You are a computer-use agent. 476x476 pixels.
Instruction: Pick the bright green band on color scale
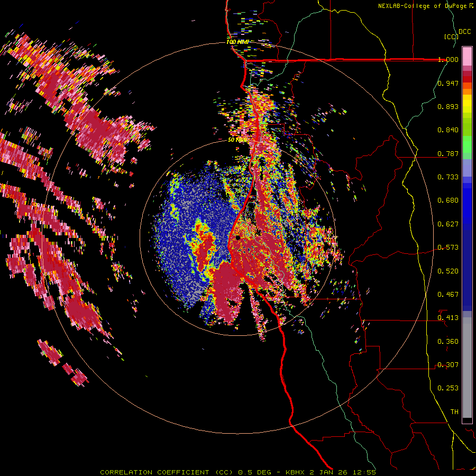tap(467, 144)
